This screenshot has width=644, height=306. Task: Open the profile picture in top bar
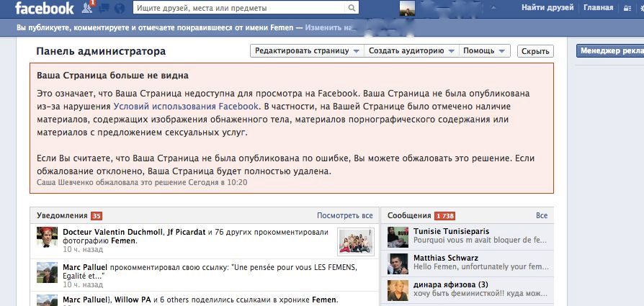tap(407, 8)
